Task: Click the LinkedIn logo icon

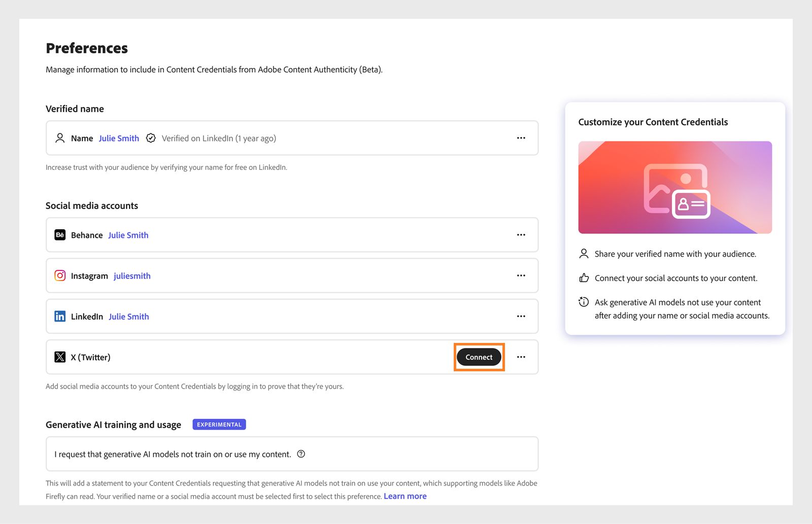Action: 60,316
